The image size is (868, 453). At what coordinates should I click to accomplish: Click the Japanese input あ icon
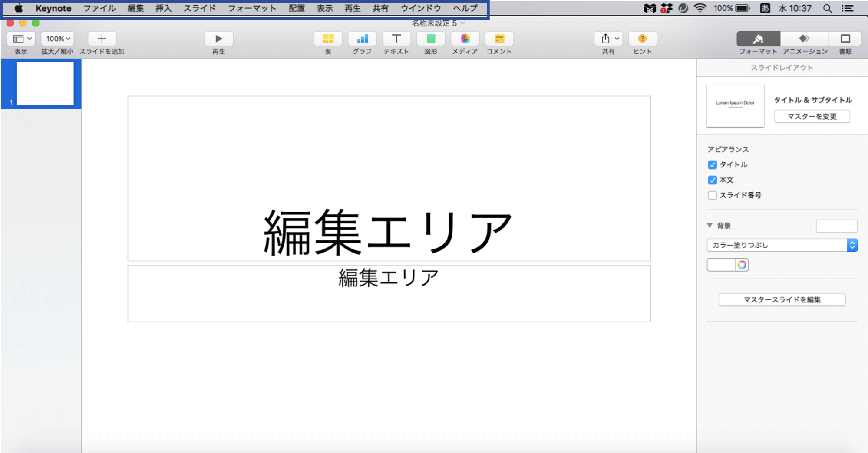pos(765,8)
